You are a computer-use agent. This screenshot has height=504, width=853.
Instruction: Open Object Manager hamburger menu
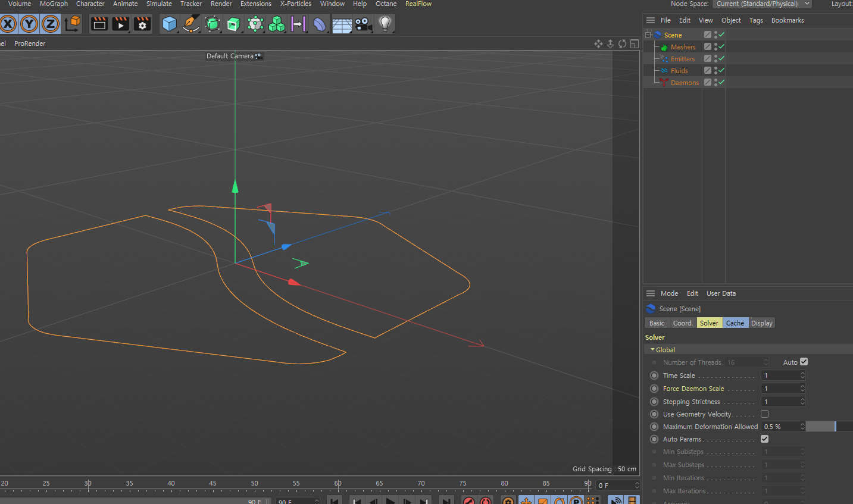click(x=651, y=20)
